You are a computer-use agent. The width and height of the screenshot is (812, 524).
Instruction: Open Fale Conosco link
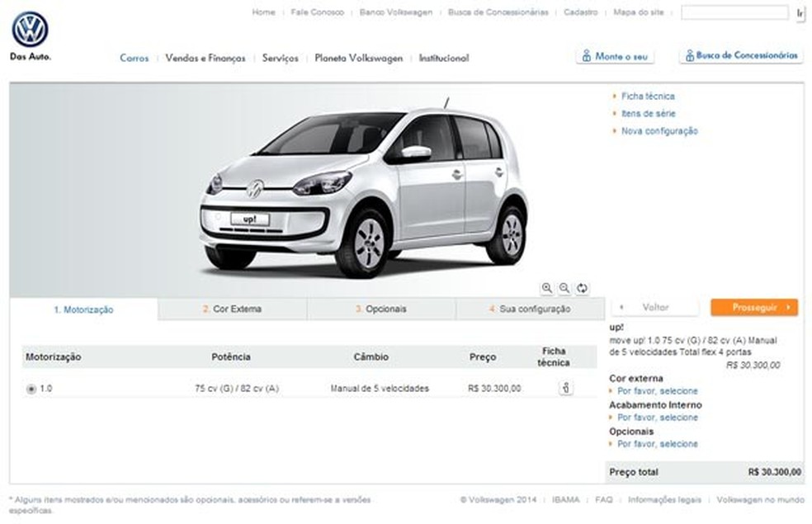[318, 12]
